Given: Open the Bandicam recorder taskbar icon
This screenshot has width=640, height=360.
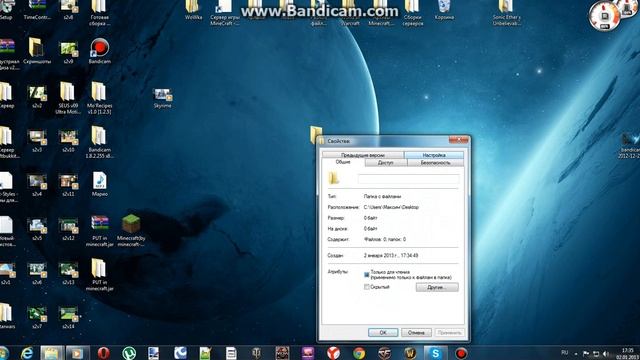Looking at the screenshot, I should click(x=461, y=353).
